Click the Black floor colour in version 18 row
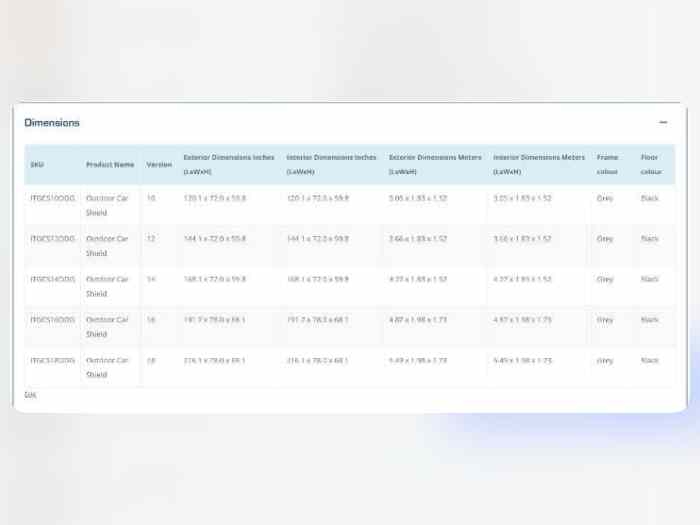Viewport: 700px width, 525px height. coord(650,360)
